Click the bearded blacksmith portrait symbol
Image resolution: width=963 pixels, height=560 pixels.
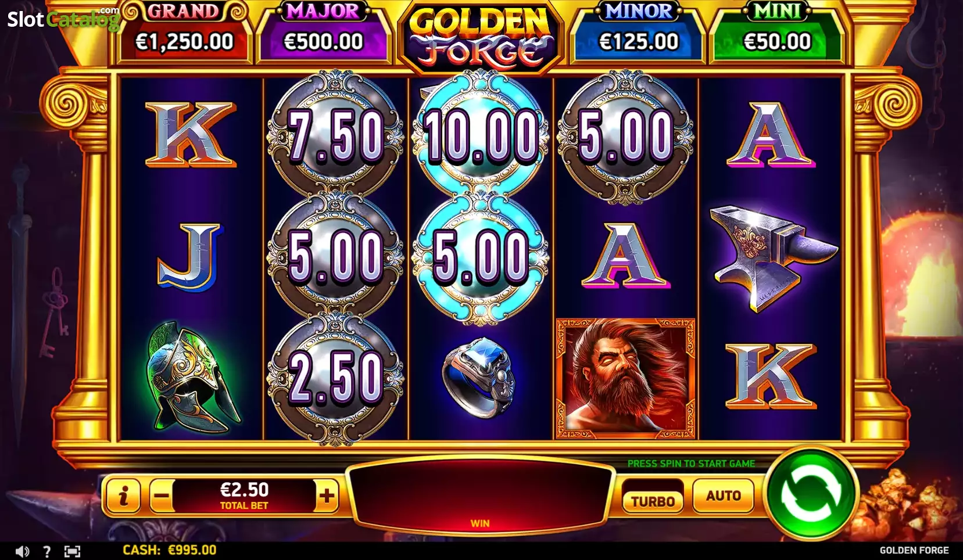tap(625, 378)
